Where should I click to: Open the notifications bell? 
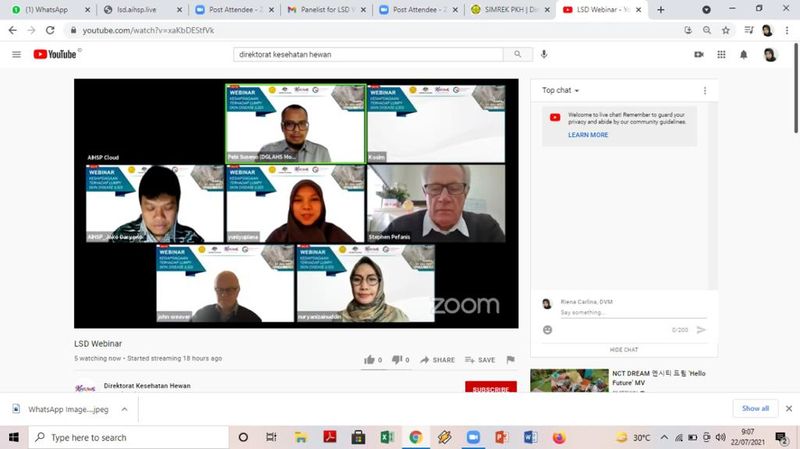(743, 54)
